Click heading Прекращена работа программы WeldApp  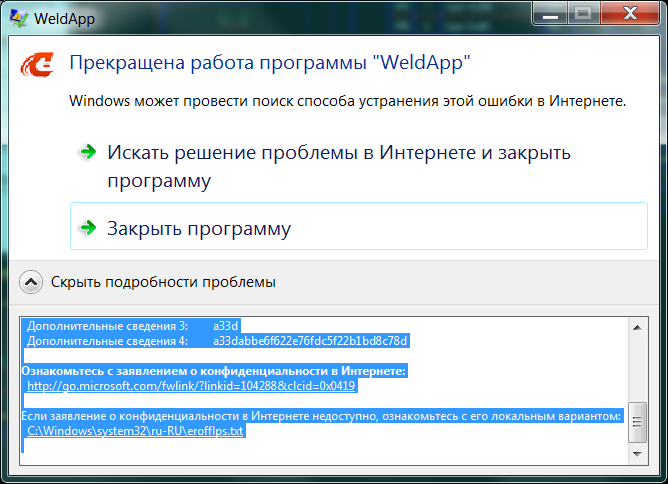tap(270, 63)
